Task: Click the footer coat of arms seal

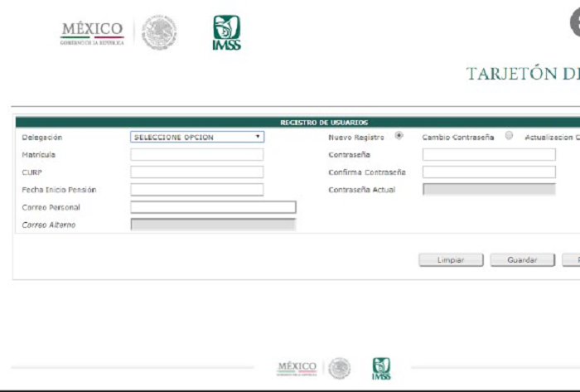Action: pyautogui.click(x=340, y=368)
